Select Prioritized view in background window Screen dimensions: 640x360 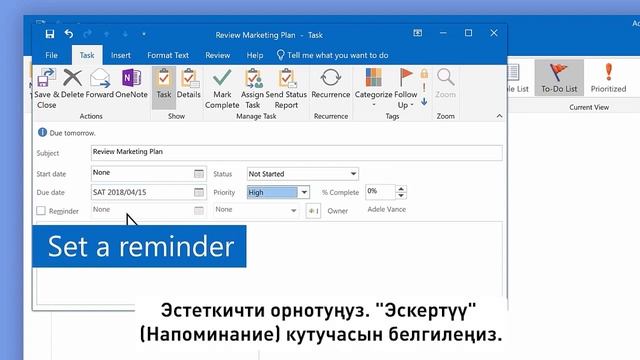point(608,78)
